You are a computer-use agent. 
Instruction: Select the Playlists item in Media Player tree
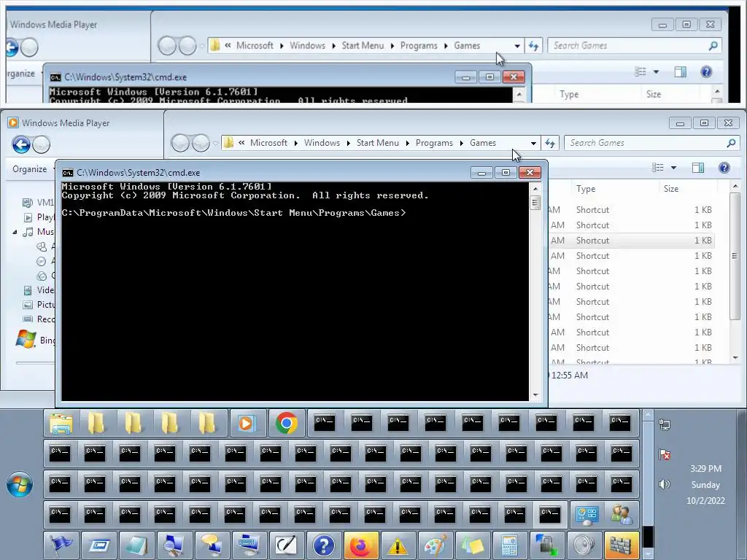pyautogui.click(x=39, y=217)
